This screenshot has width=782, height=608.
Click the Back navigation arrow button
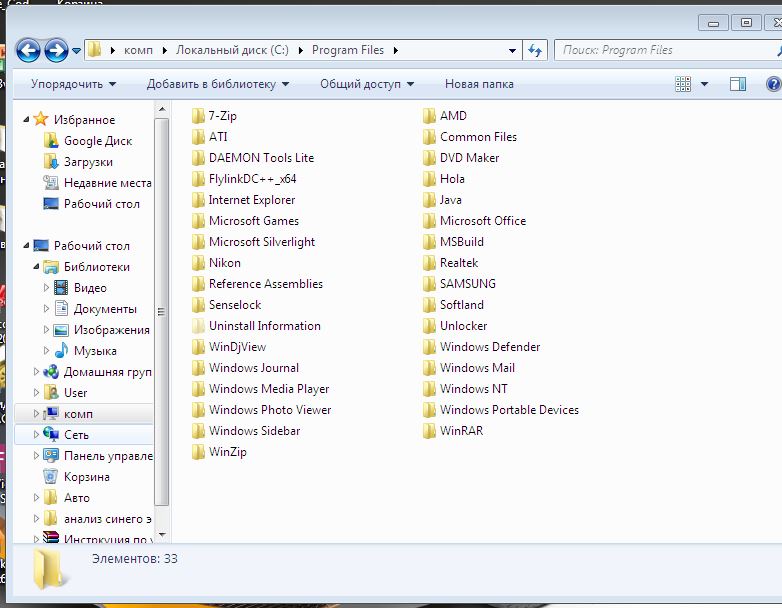[29, 50]
